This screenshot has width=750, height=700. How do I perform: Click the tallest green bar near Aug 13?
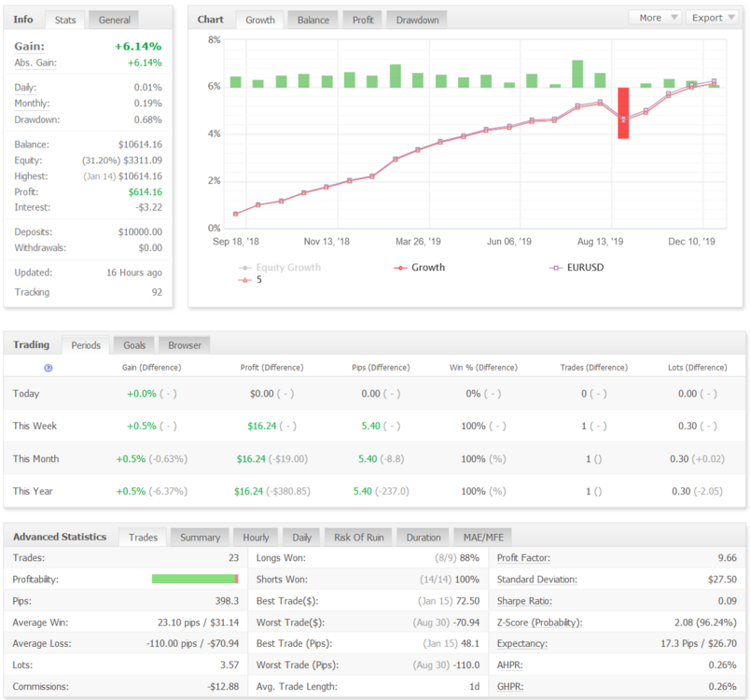pos(577,74)
